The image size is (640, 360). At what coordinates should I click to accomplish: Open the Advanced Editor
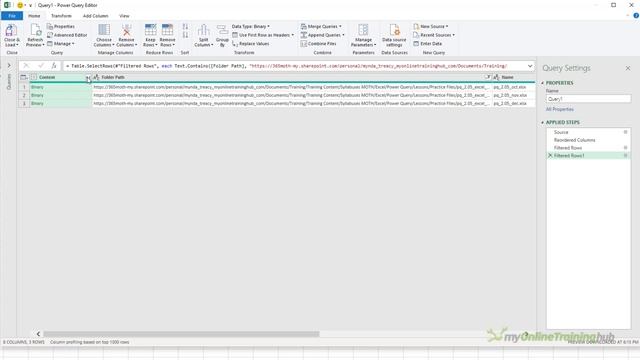67,35
